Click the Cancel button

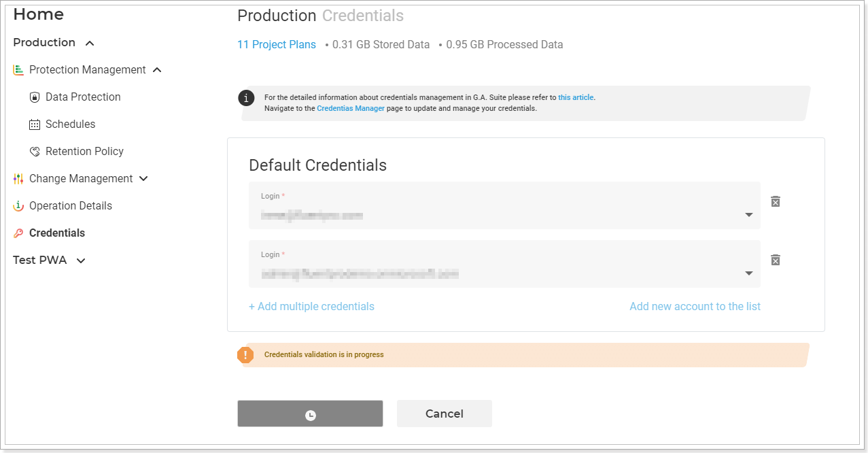[x=445, y=414]
